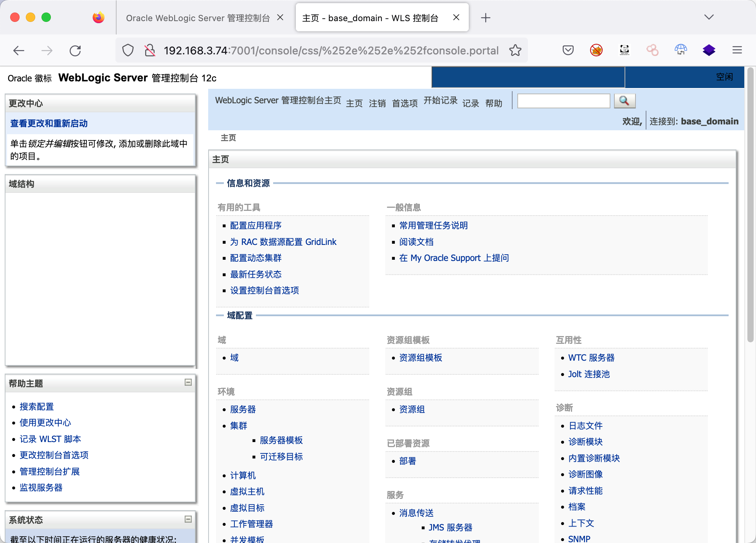Bookmark page with star icon

(x=515, y=50)
